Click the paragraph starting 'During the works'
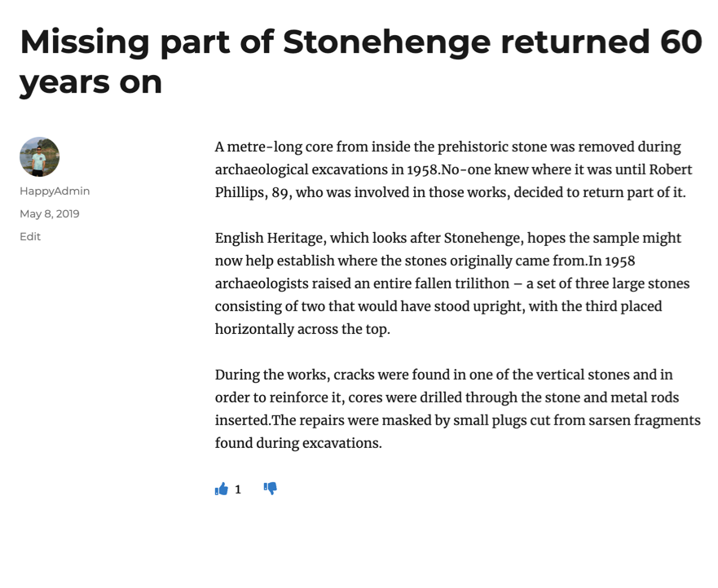718x588 pixels. point(447,409)
